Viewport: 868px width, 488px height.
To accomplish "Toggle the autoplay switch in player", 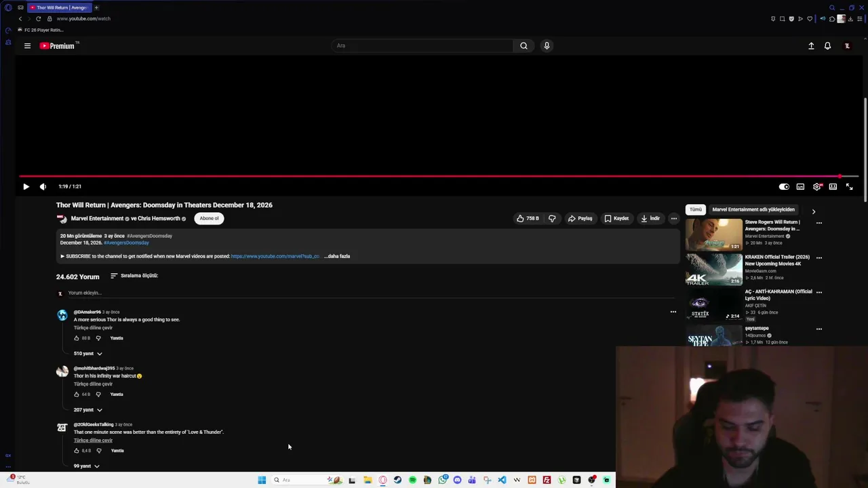I will pyautogui.click(x=784, y=186).
